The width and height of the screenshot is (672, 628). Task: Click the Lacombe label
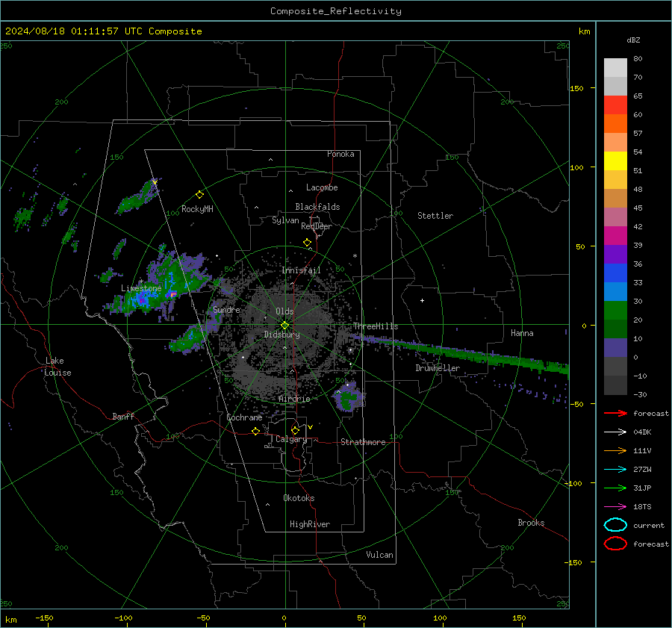point(322,187)
